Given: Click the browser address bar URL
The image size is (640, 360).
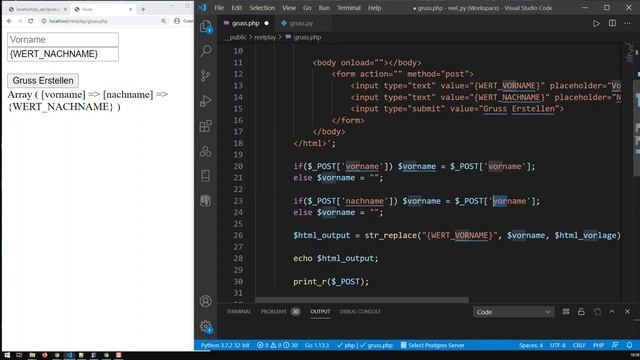Looking at the screenshot, I should [x=78, y=21].
